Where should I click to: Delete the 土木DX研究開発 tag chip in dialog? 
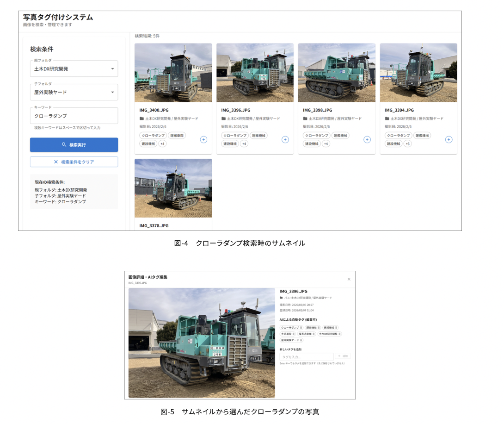(339, 334)
